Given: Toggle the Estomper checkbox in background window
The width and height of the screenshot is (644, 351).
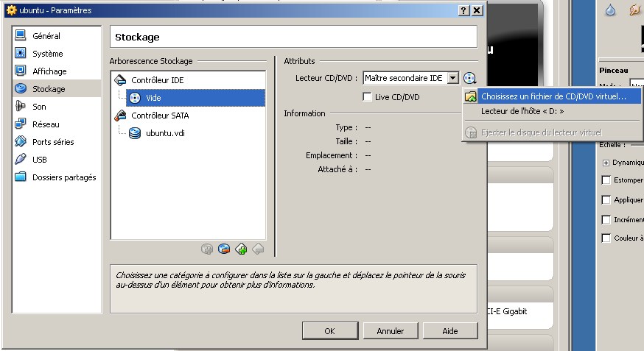Looking at the screenshot, I should (x=606, y=180).
